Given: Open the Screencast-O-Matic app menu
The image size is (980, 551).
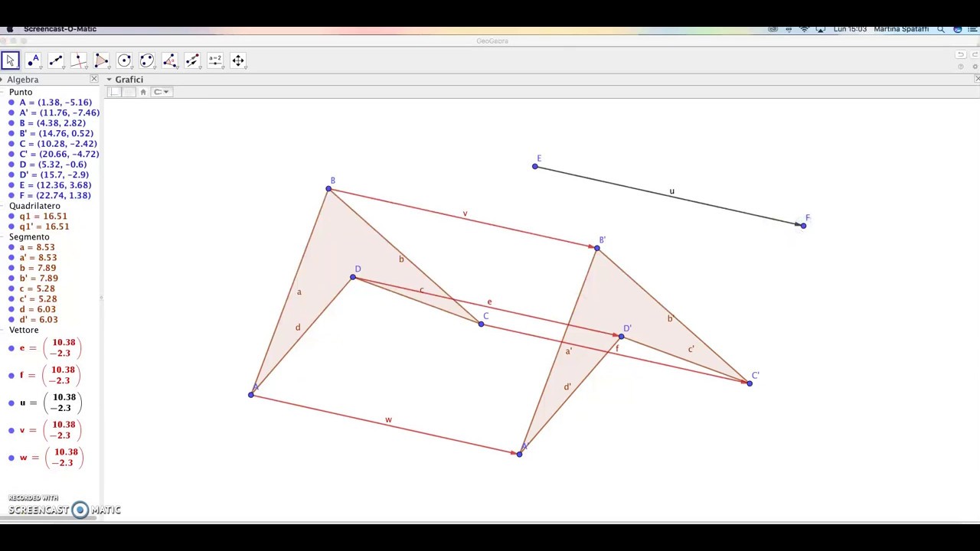Looking at the screenshot, I should pos(60,29).
